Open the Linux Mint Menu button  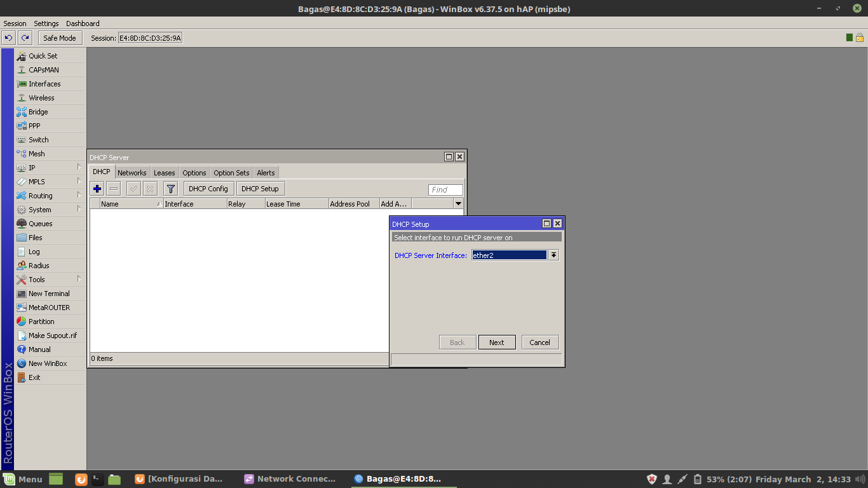22,479
